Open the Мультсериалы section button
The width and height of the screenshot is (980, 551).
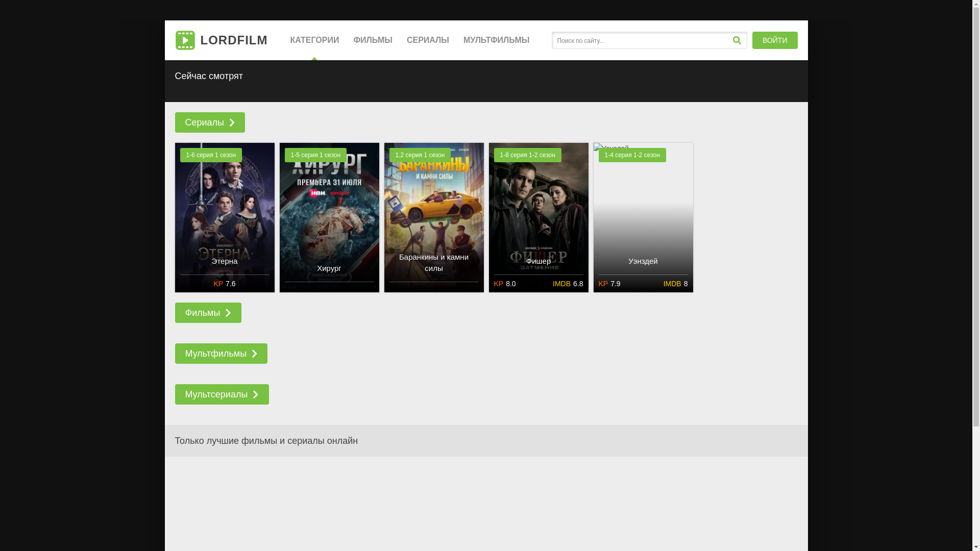pos(222,394)
